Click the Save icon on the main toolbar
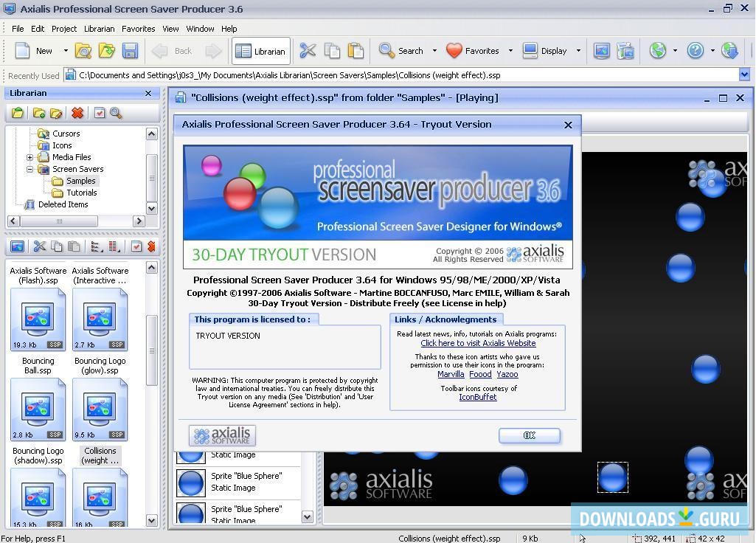Screen dimensions: 756x543 click(x=131, y=51)
